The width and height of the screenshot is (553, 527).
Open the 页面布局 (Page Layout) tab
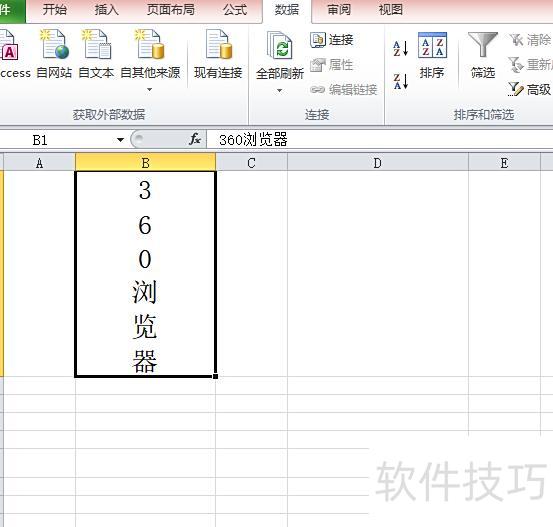(170, 10)
